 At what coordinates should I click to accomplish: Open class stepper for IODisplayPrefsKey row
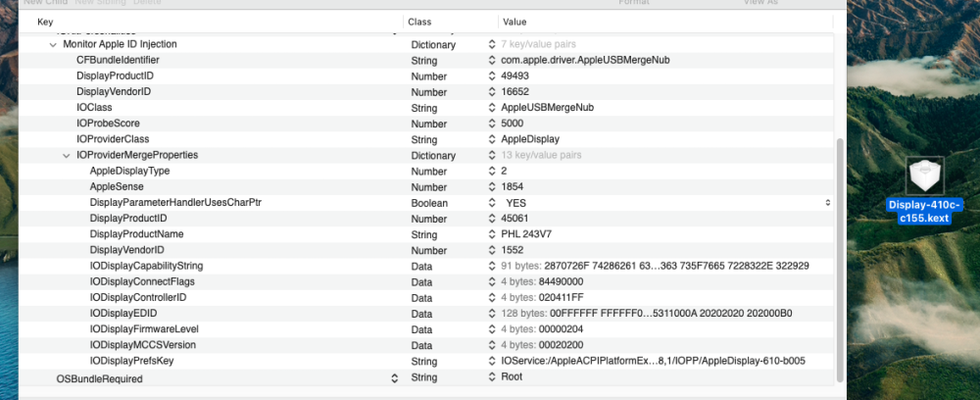[492, 361]
